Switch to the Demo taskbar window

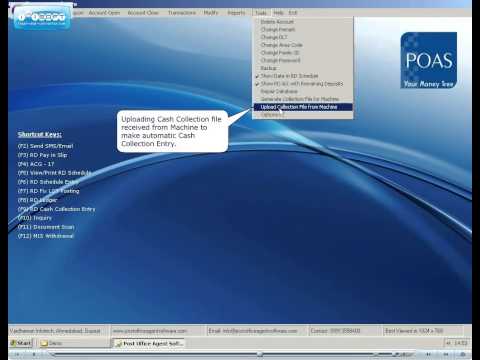tap(74, 343)
